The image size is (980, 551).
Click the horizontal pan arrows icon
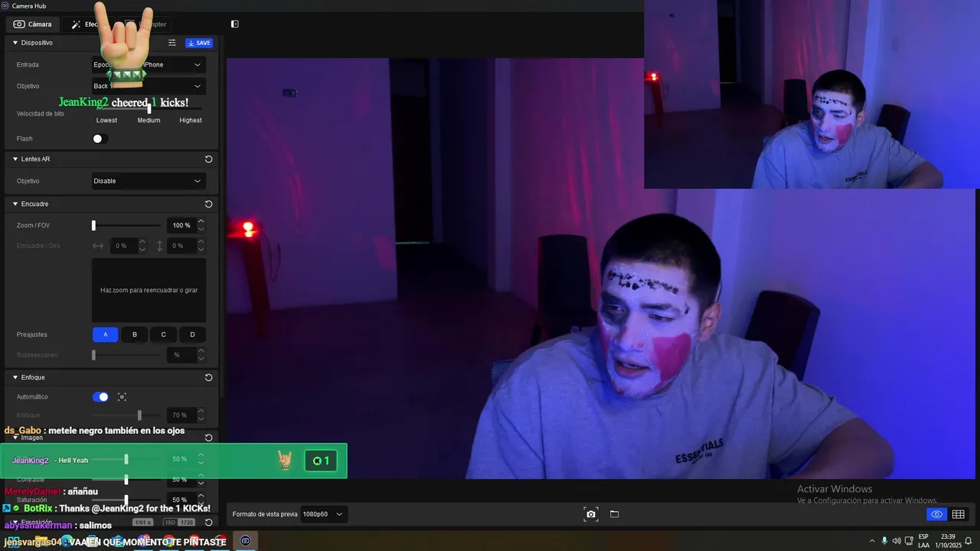click(98, 246)
